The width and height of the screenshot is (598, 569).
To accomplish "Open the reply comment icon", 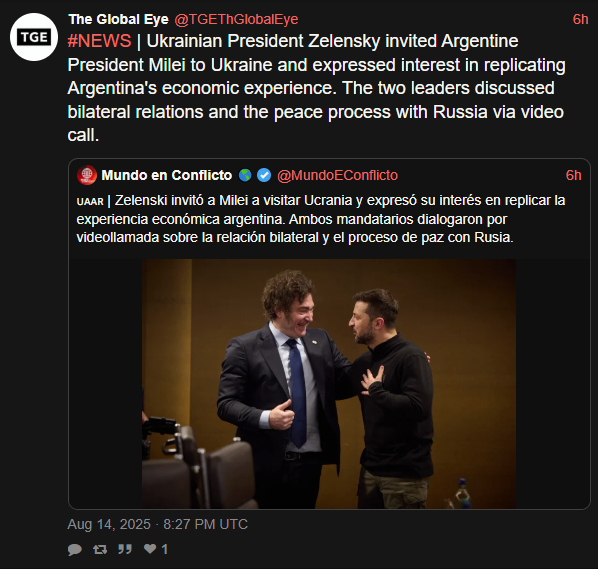I will (x=75, y=550).
